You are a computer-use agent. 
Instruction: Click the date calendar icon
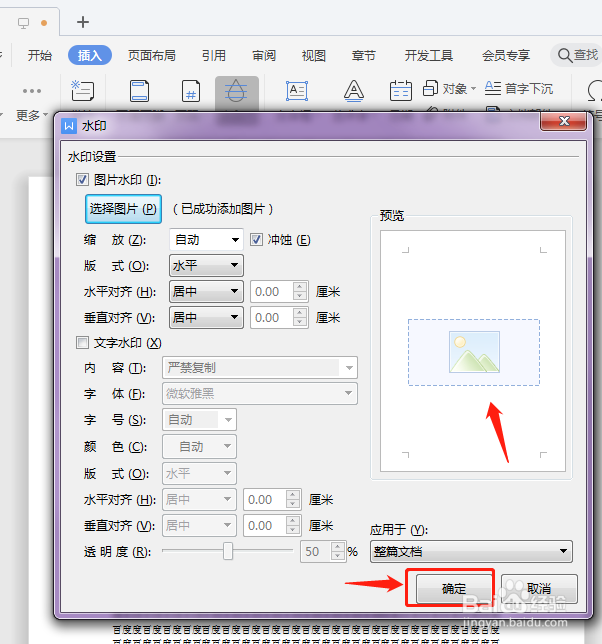click(x=400, y=90)
